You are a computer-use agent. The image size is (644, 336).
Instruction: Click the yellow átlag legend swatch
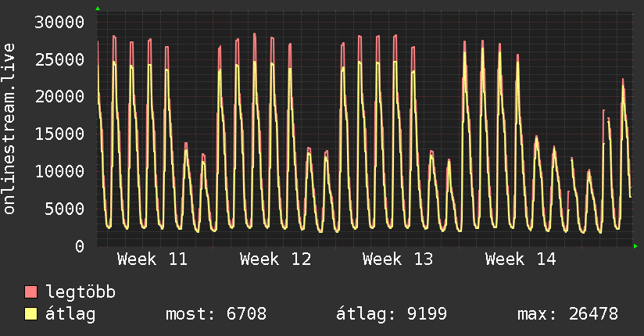pos(31,314)
